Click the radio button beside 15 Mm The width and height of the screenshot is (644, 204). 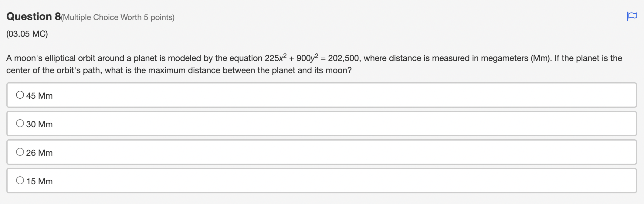pyautogui.click(x=20, y=180)
